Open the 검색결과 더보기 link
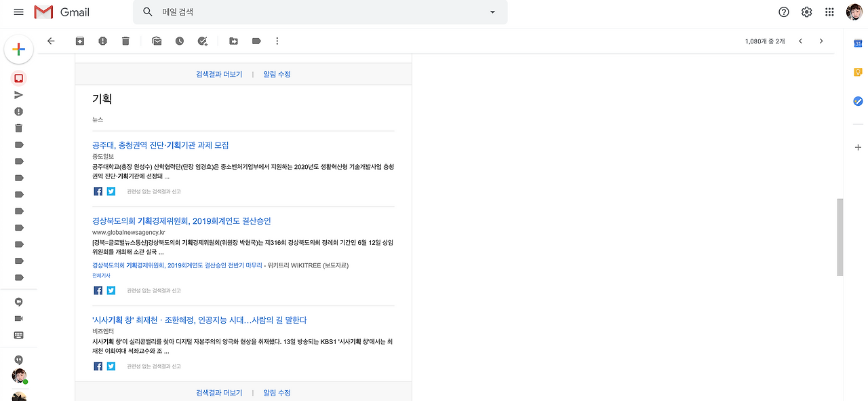 (x=218, y=73)
